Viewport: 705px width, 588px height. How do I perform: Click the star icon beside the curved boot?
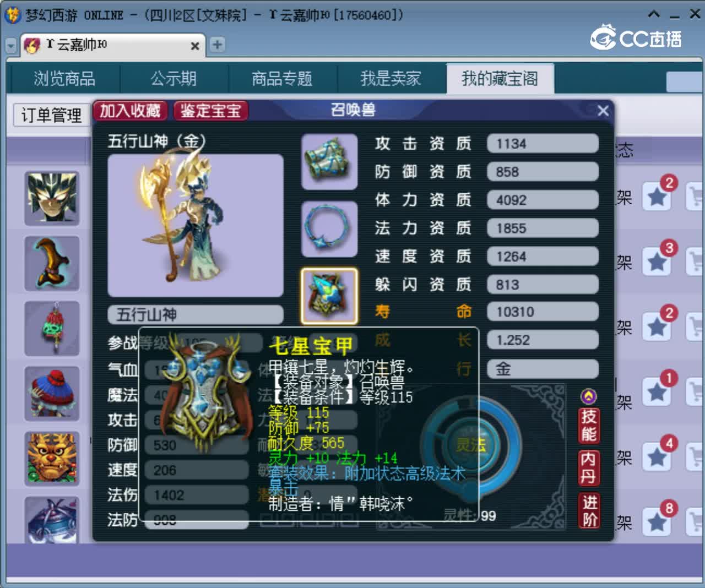658,262
